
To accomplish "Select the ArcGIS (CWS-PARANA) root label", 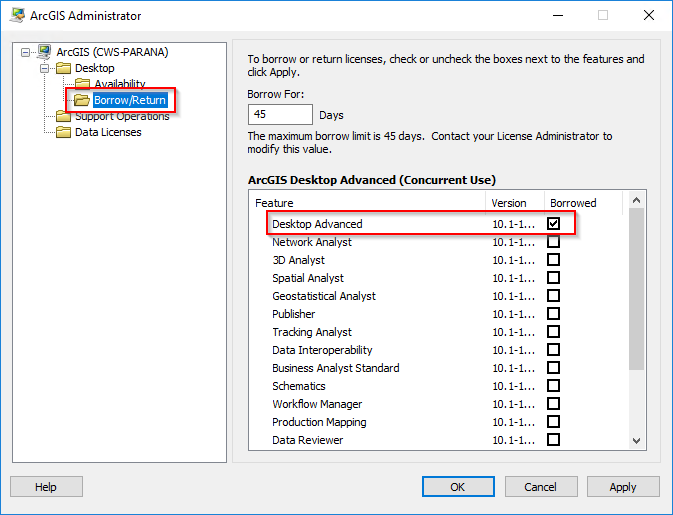I will (112, 52).
